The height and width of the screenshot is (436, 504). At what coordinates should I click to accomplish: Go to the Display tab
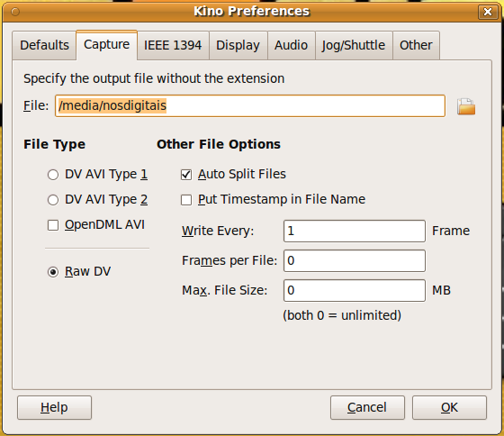[x=238, y=45]
